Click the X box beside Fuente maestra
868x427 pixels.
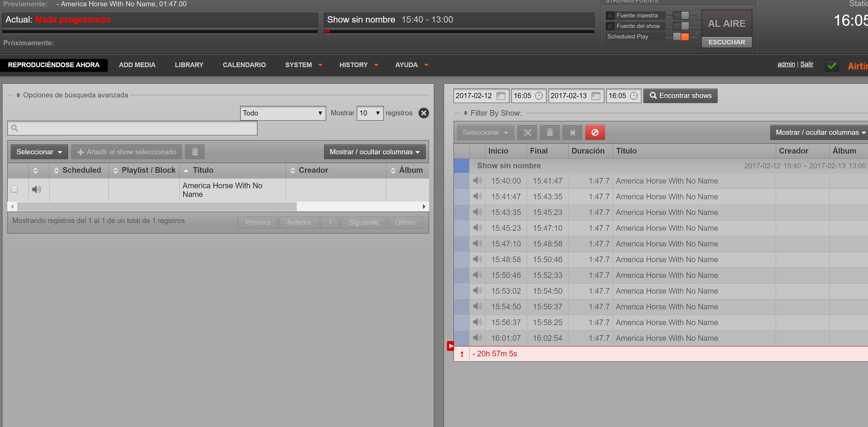[x=610, y=15]
